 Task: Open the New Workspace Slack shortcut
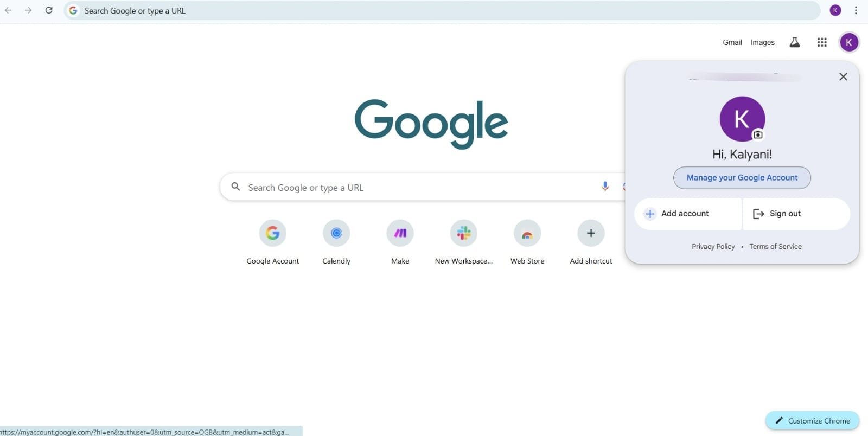tap(464, 233)
